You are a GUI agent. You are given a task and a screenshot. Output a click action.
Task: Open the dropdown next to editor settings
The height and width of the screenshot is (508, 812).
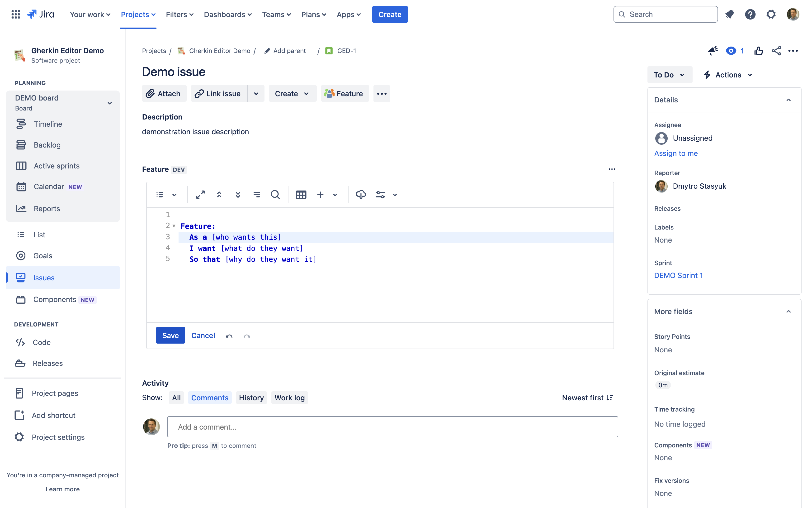coord(395,195)
